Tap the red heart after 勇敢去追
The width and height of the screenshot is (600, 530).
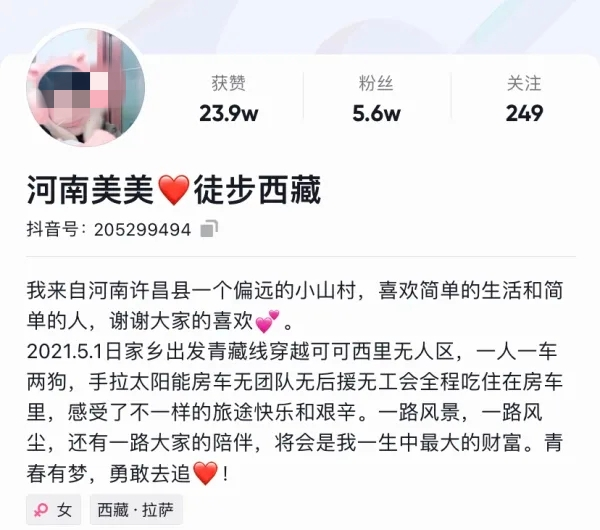click(205, 473)
